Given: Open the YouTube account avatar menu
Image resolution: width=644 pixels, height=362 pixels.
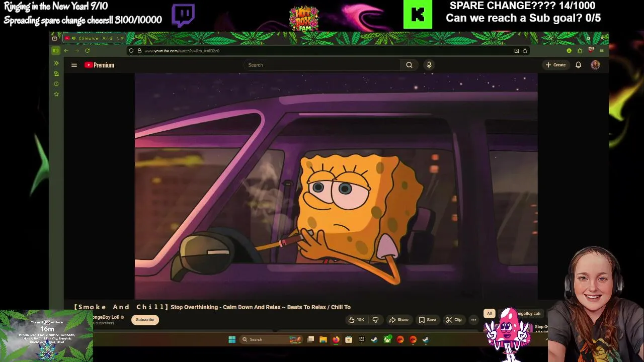Looking at the screenshot, I should [x=595, y=65].
